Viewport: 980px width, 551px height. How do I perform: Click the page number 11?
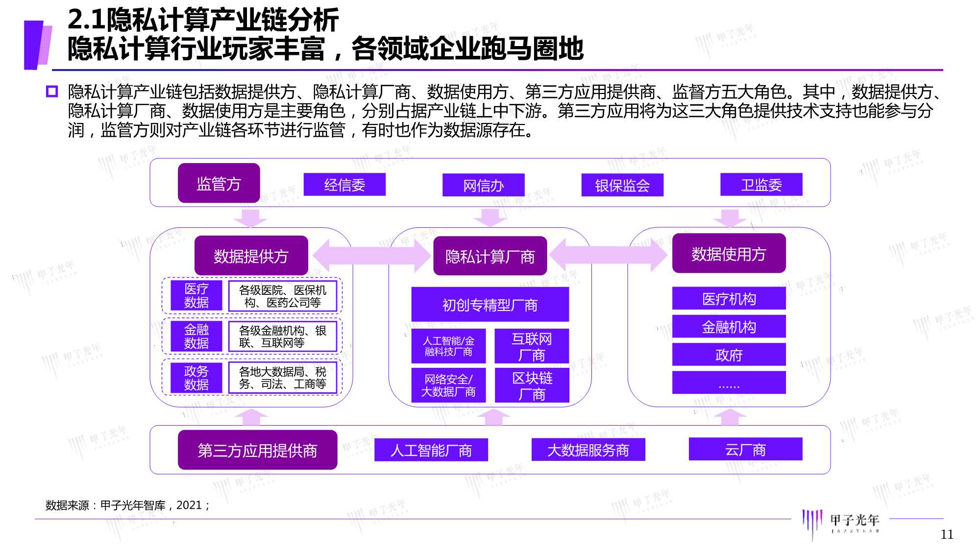(x=947, y=534)
